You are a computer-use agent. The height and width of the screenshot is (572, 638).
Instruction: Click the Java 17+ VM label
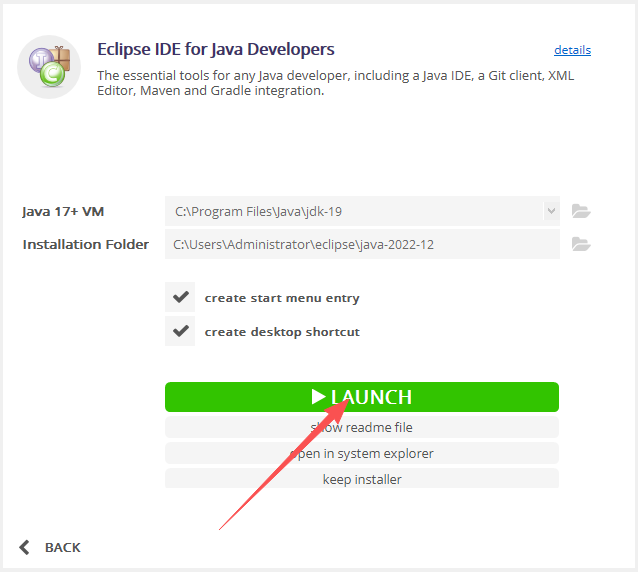pyautogui.click(x=63, y=212)
